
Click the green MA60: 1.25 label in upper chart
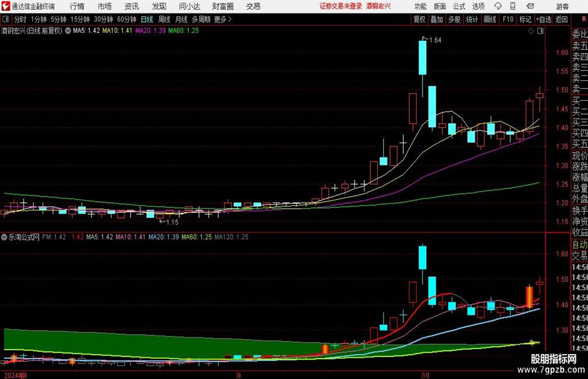pos(184,30)
